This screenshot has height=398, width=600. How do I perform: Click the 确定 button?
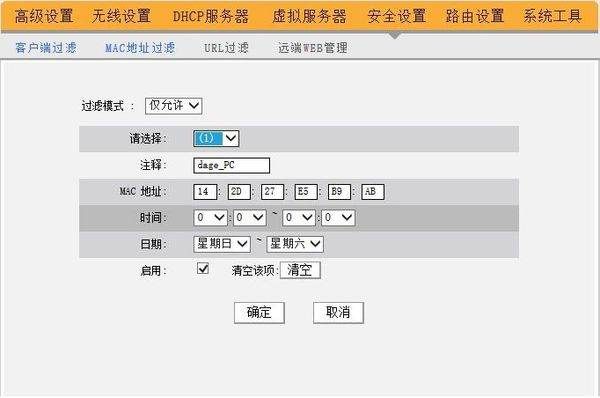[259, 313]
